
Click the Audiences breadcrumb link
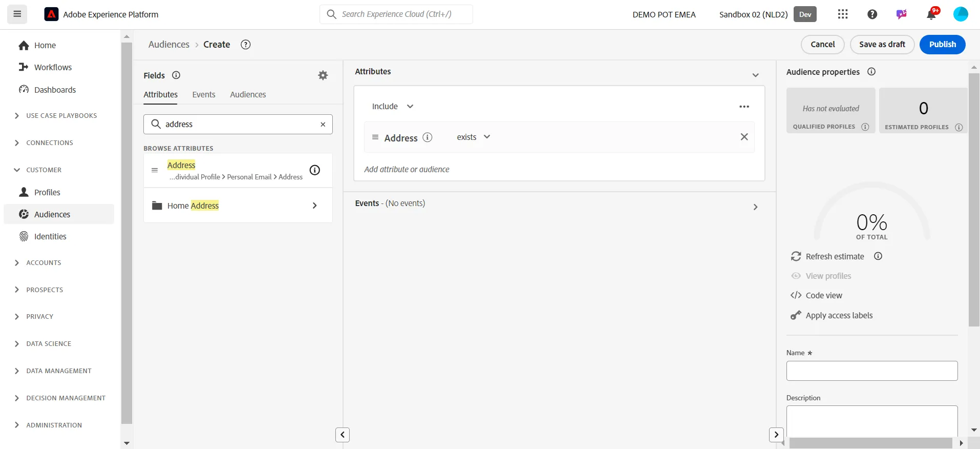[169, 45]
